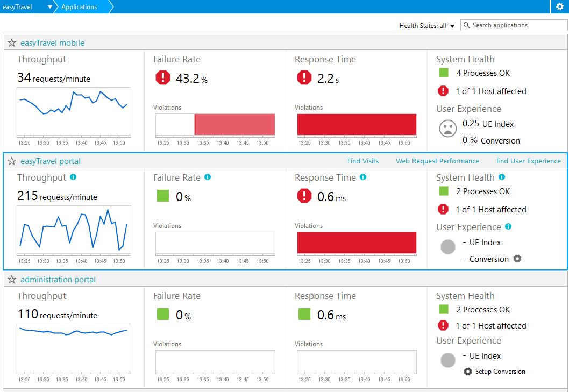The width and height of the screenshot is (569, 392).
Task: Click the easyTravel mobile Failure Rate alert icon
Action: pyautogui.click(x=163, y=77)
